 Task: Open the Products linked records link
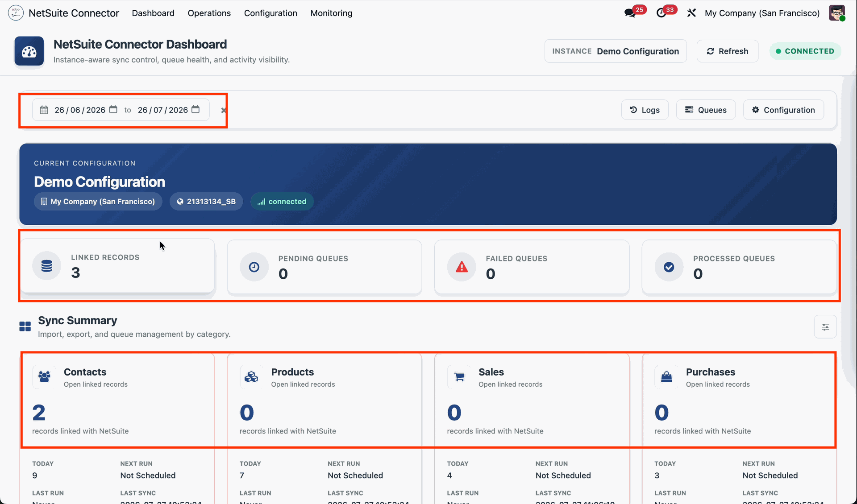[303, 384]
